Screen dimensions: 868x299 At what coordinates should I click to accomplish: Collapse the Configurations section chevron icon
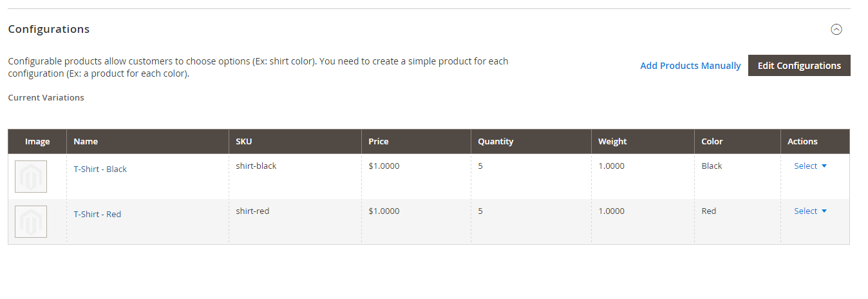pyautogui.click(x=836, y=29)
